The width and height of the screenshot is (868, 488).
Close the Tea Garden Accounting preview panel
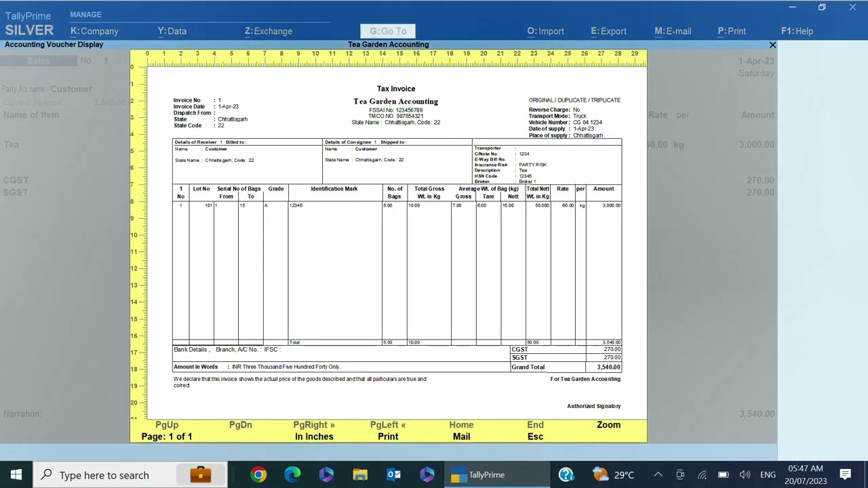772,45
